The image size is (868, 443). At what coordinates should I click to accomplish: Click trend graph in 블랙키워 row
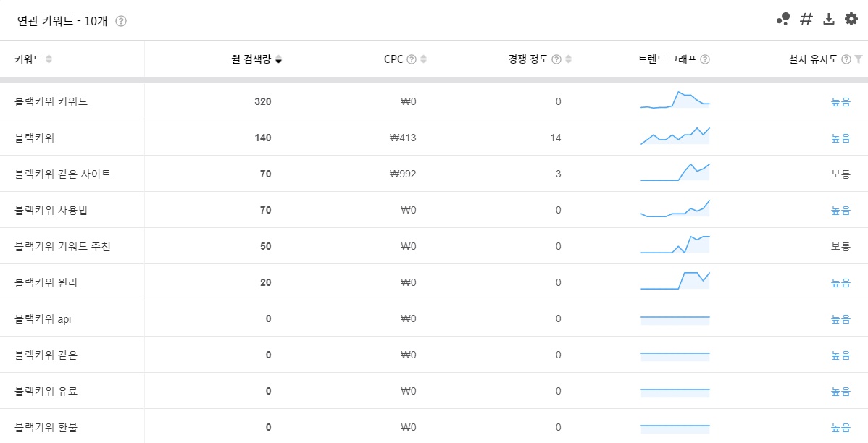[675, 136]
